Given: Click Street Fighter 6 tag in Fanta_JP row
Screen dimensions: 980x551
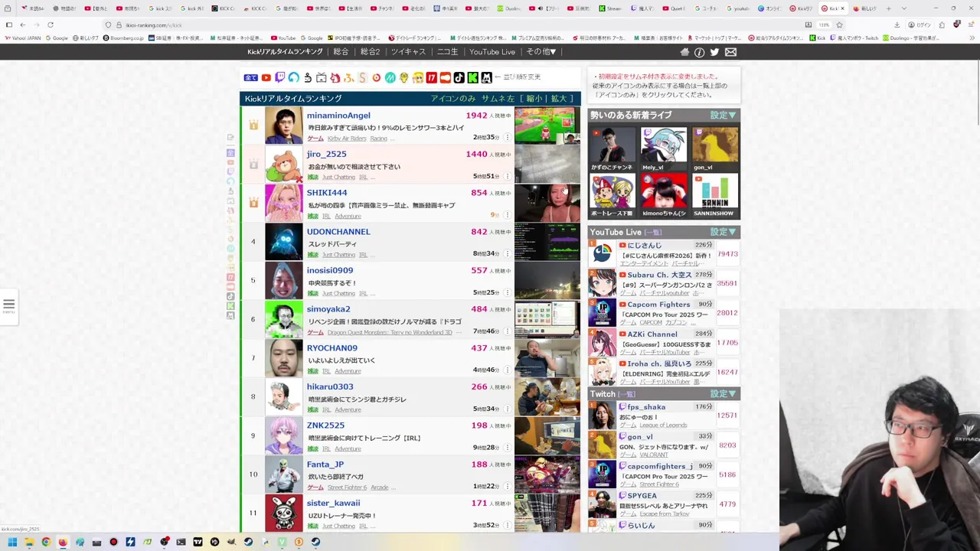Looking at the screenshot, I should (347, 487).
